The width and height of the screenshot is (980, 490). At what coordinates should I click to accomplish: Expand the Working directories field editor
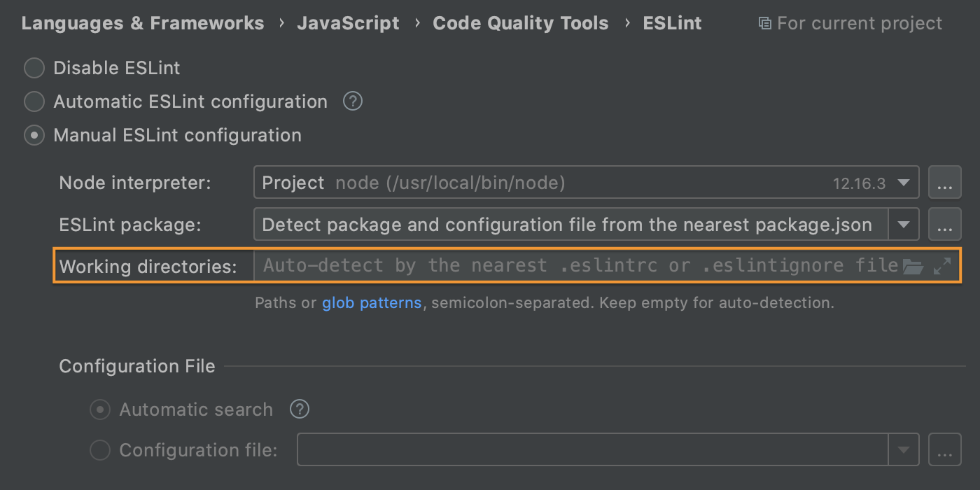[943, 265]
